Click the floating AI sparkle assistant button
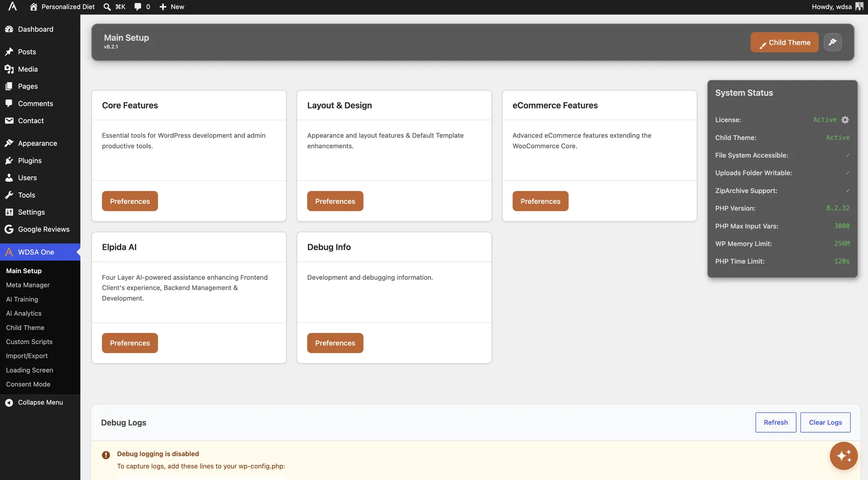Viewport: 868px width, 480px height. point(843,455)
